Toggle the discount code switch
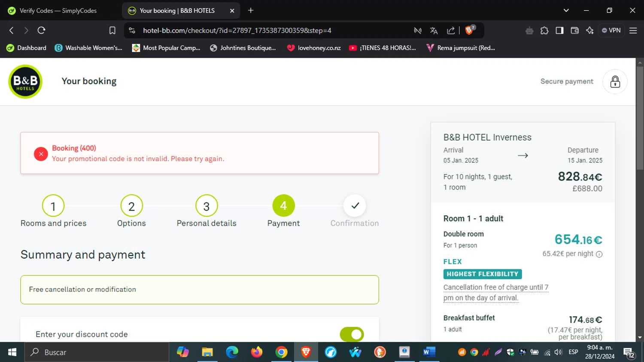Screen dimensions: 644x362 point(352,334)
